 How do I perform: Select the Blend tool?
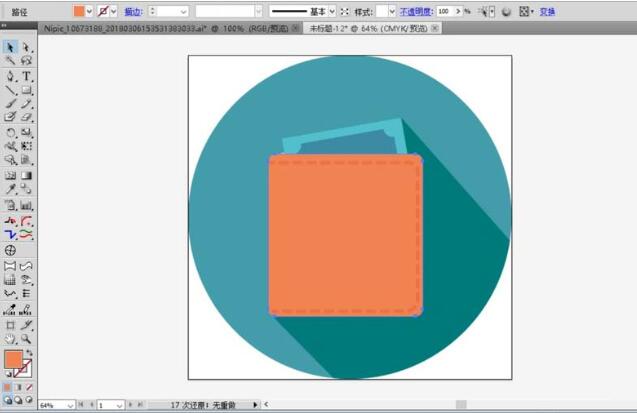point(26,189)
